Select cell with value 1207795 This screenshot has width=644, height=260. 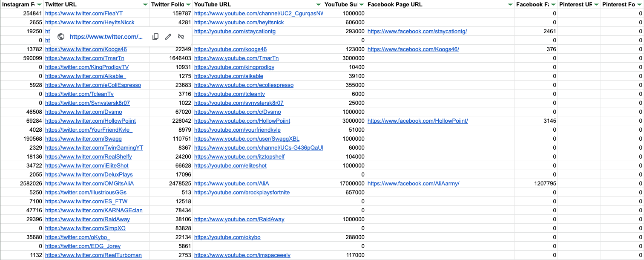coord(536,183)
